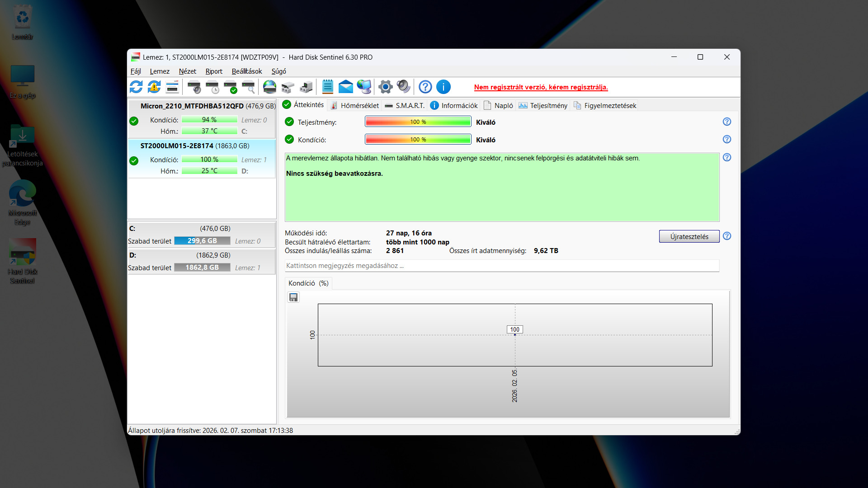Image resolution: width=868 pixels, height=488 pixels.
Task: Click the loudspeaker sound icon
Action: click(x=403, y=87)
